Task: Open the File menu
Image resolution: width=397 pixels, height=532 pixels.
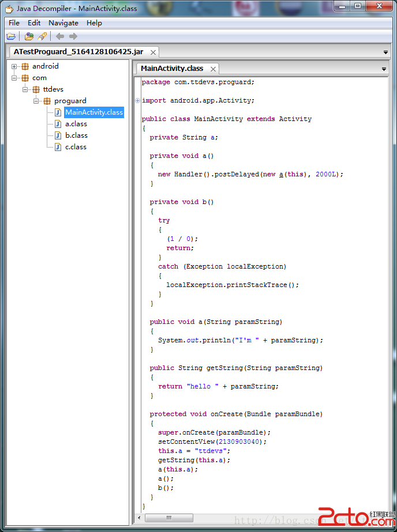Action: click(14, 23)
